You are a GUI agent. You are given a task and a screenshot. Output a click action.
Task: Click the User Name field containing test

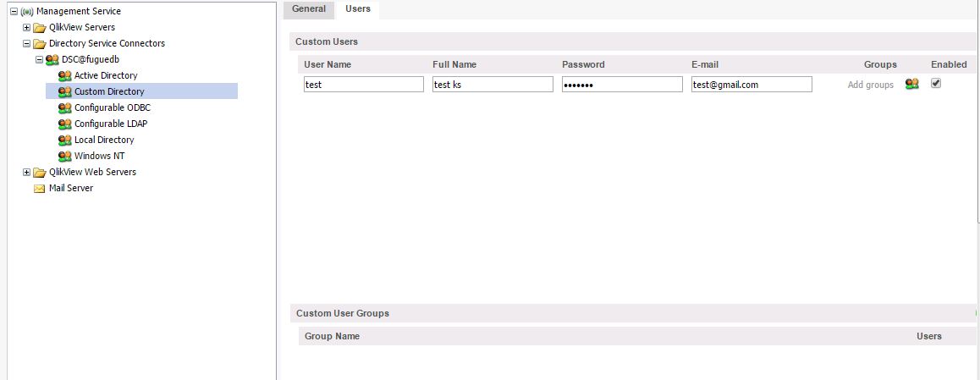(364, 85)
